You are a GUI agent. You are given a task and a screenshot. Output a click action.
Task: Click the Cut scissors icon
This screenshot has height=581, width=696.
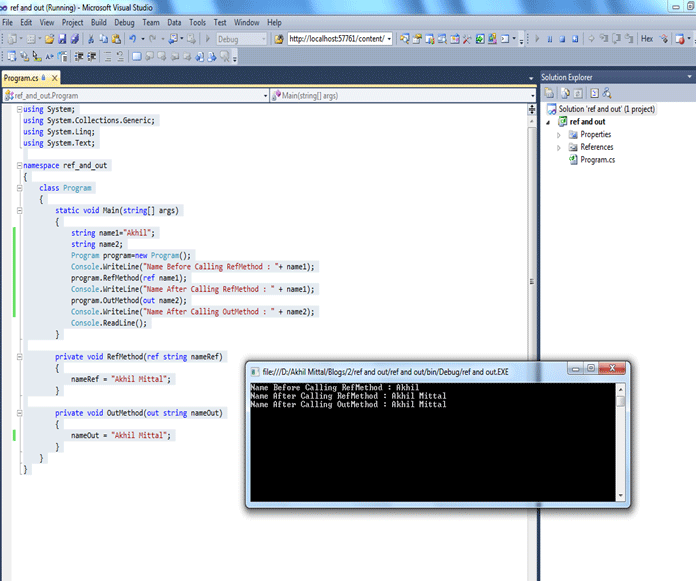[90, 39]
